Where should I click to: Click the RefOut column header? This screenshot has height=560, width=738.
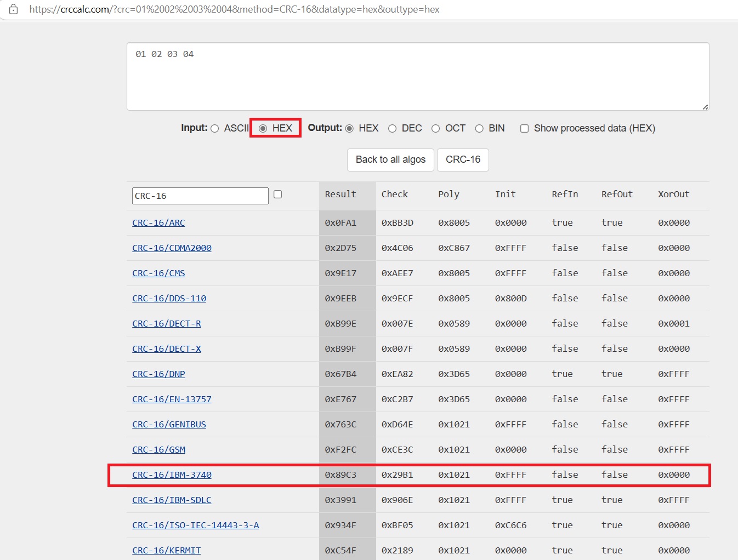(x=617, y=194)
